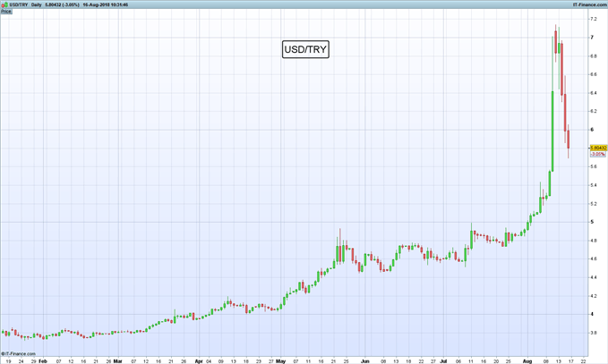Click the 4.8 price axis label

pos(594,241)
